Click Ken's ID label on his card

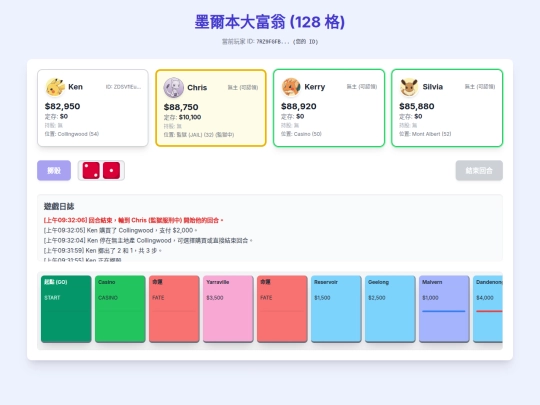(123, 87)
